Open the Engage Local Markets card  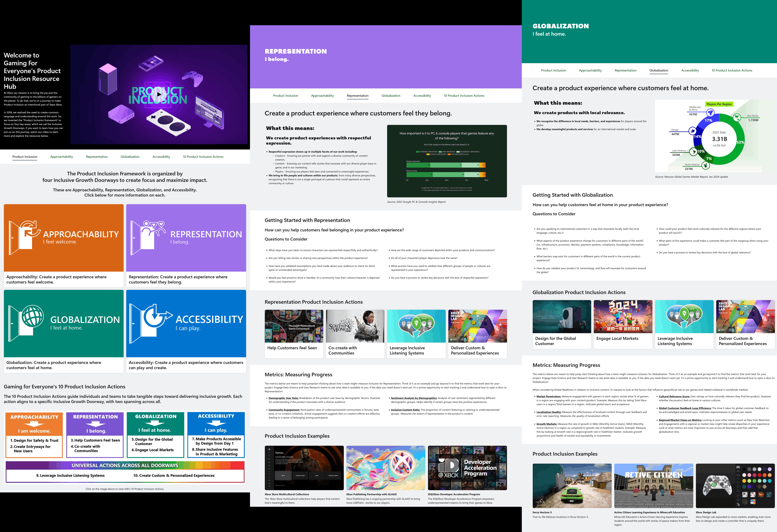(x=623, y=324)
